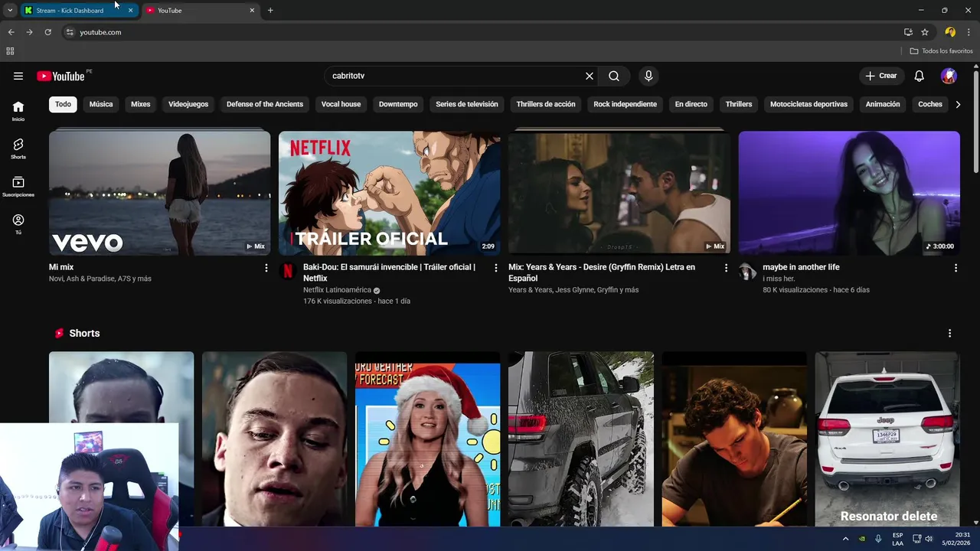Image resolution: width=980 pixels, height=551 pixels.
Task: Open options menu for Baki-Dou trailer
Action: tap(496, 268)
